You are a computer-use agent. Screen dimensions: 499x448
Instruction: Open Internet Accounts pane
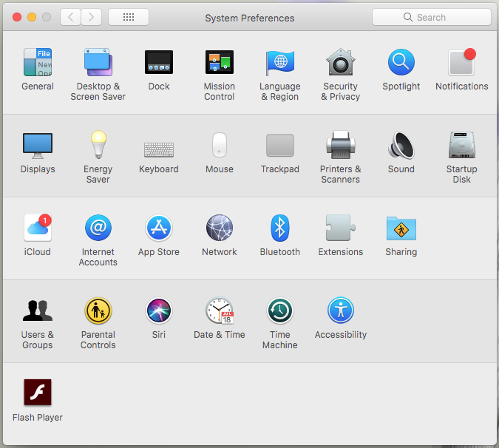(x=98, y=228)
